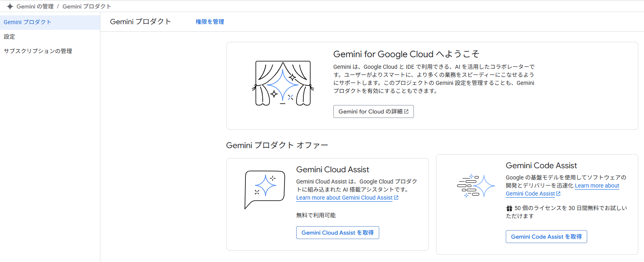Viewport: 644px width, 262px height.
Task: Click the curtain stage welcome illustration
Action: tap(283, 83)
